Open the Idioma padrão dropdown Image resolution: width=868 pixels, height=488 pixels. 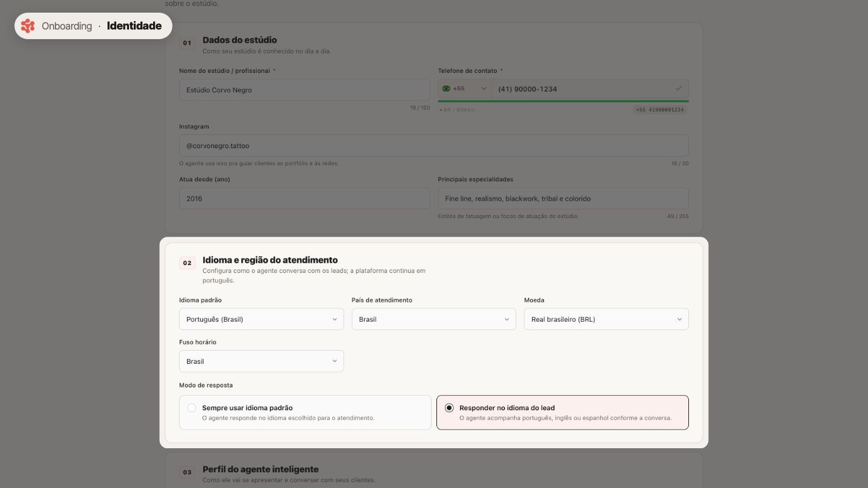click(262, 319)
